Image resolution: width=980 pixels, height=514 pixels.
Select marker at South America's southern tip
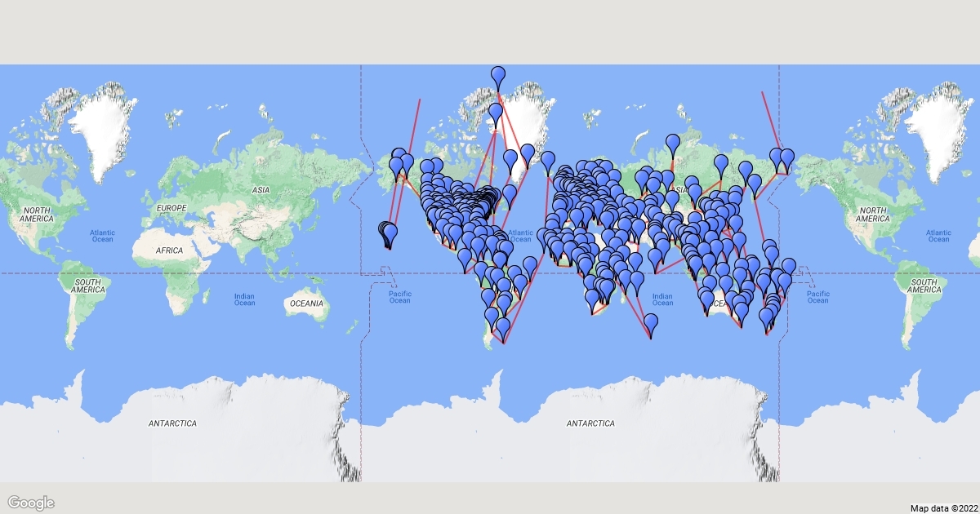pos(503,328)
